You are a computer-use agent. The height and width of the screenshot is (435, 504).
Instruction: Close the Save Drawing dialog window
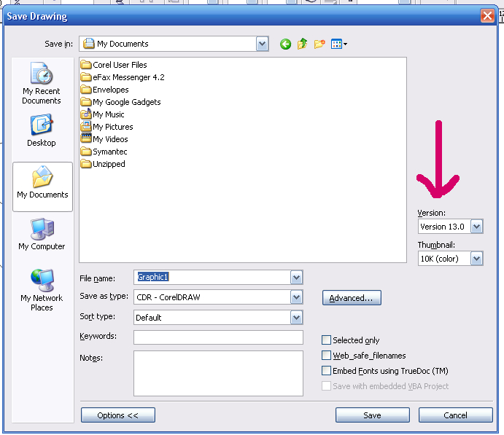tap(487, 15)
